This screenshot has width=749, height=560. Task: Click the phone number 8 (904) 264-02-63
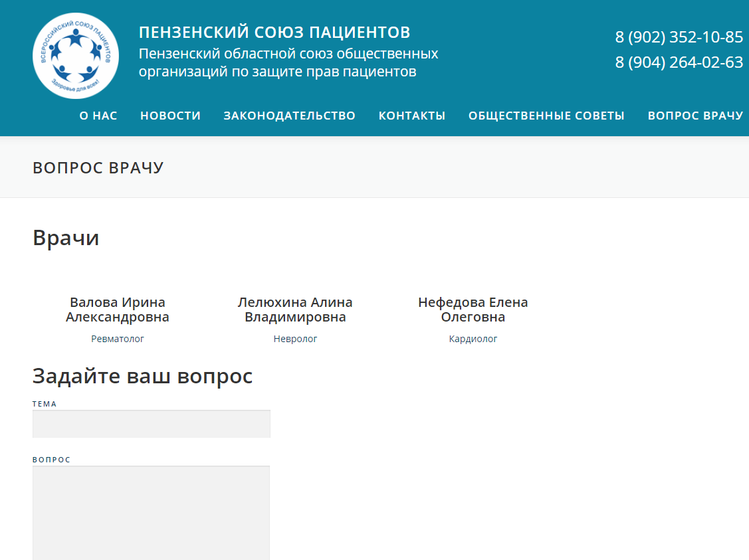point(679,62)
